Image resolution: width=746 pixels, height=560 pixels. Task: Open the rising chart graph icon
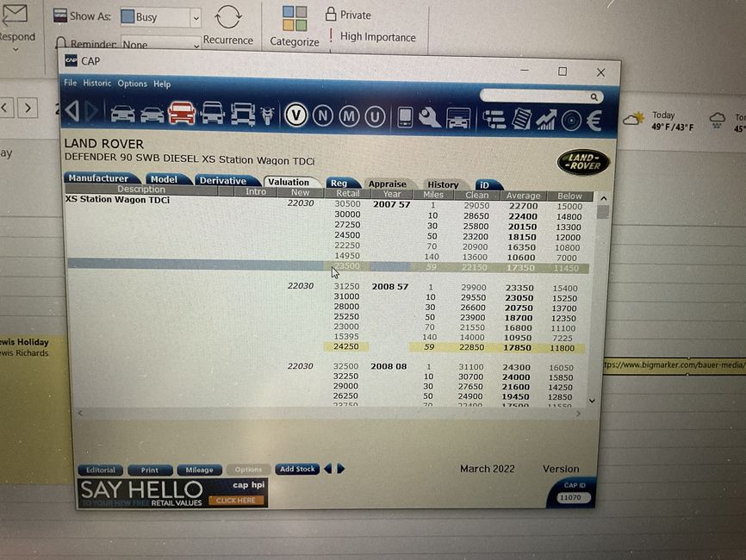(x=545, y=120)
